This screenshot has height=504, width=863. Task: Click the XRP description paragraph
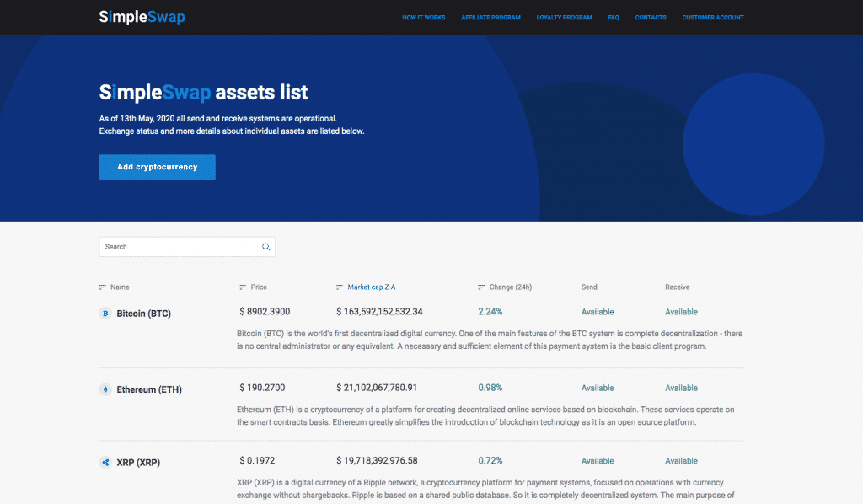click(x=485, y=489)
